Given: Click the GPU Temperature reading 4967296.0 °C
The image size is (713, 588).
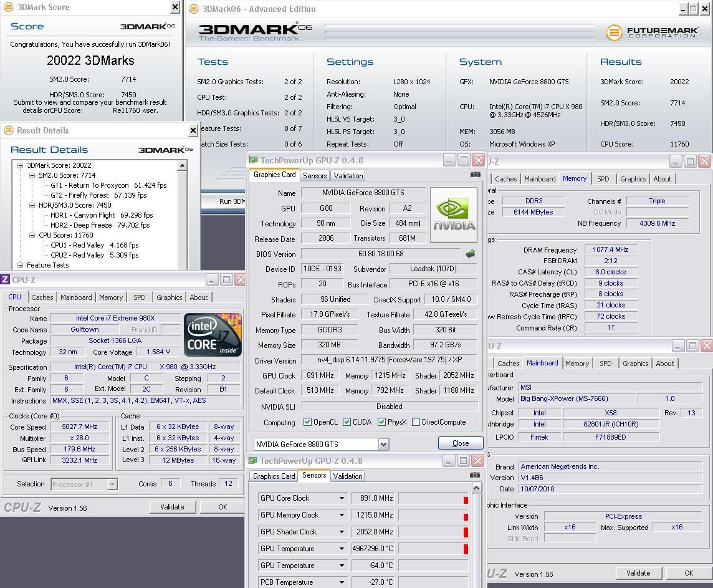Looking at the screenshot, I should tap(373, 549).
